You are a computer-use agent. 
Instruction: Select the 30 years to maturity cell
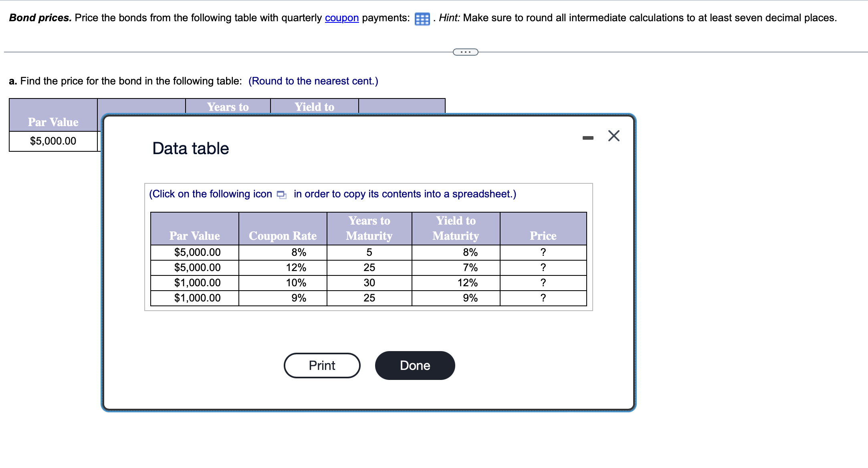(369, 283)
